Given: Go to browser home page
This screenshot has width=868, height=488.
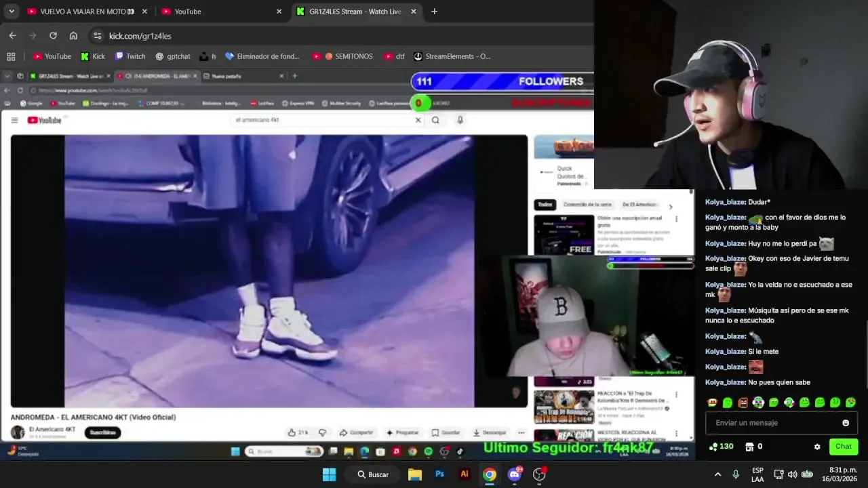Looking at the screenshot, I should [73, 36].
